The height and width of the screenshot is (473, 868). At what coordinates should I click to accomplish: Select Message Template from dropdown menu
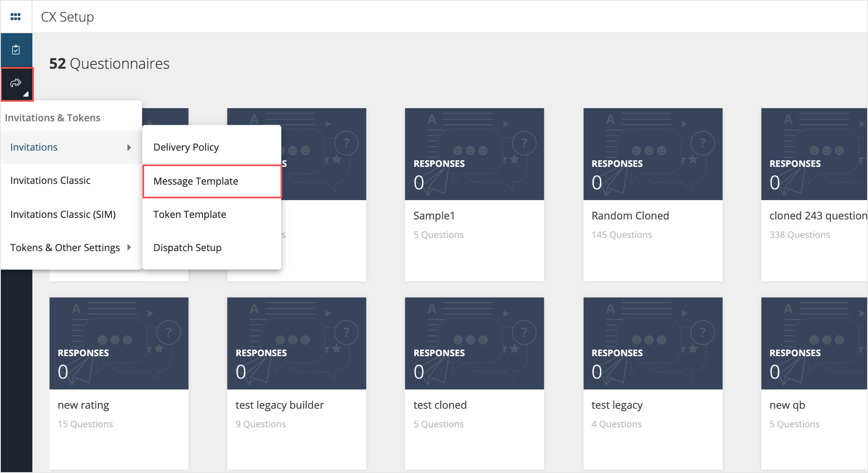point(196,181)
